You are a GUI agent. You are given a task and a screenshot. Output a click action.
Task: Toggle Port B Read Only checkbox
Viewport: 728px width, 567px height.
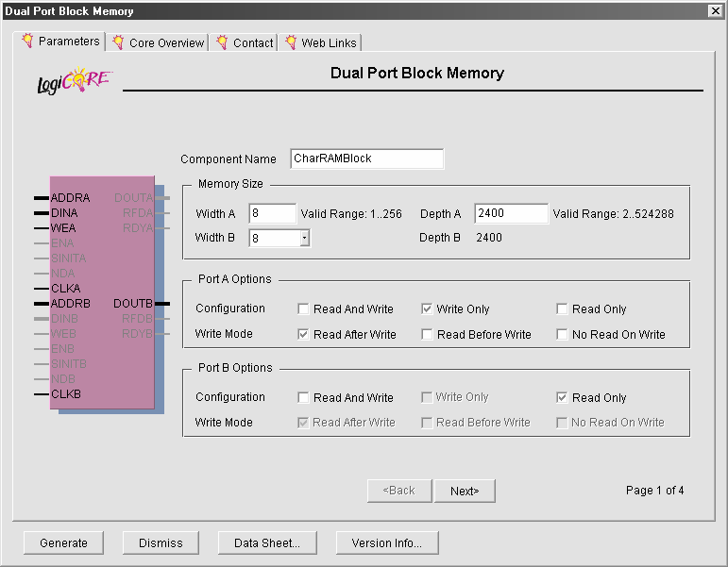coord(562,397)
